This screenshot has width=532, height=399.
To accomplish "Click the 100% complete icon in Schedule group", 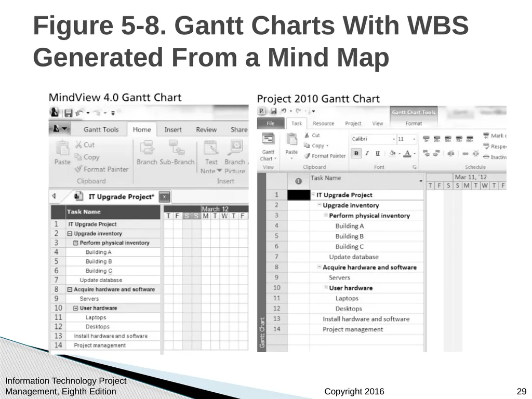I will coord(470,139).
